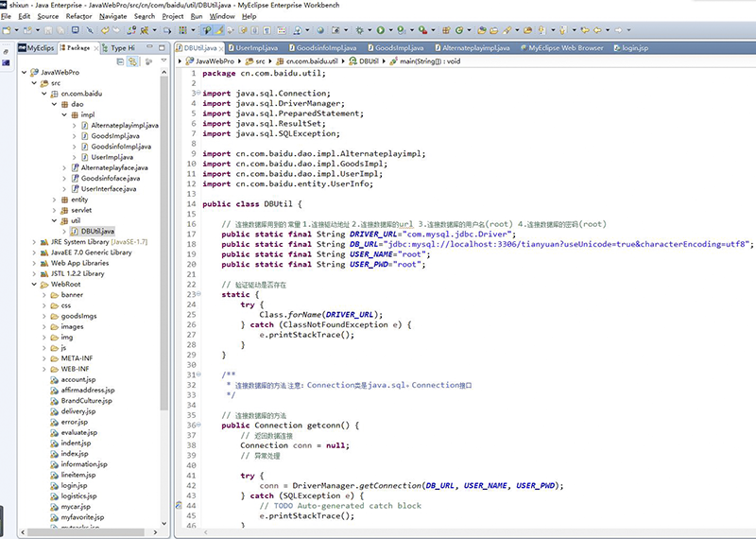Switch to the UserImpl.java editor tab

tap(255, 47)
